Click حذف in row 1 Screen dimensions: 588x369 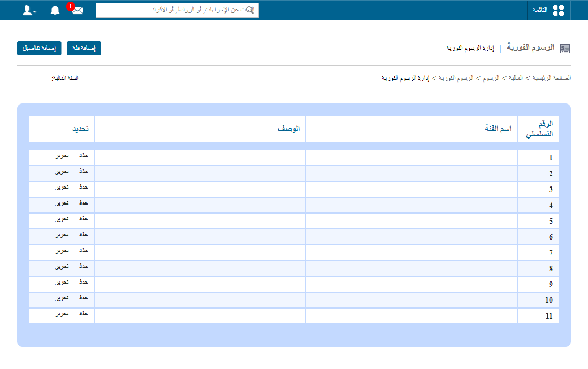click(83, 155)
